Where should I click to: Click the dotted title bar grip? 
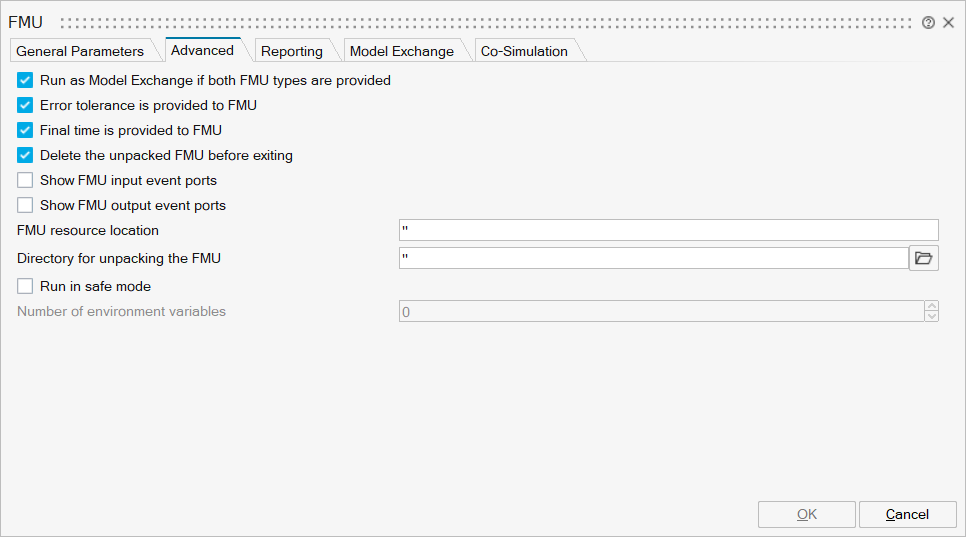(488, 22)
